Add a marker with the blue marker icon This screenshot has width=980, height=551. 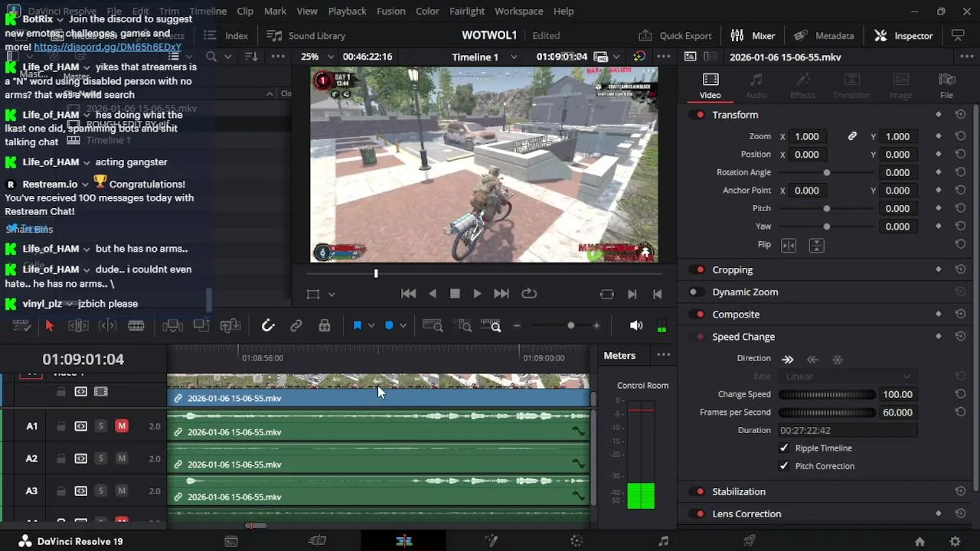click(x=389, y=326)
